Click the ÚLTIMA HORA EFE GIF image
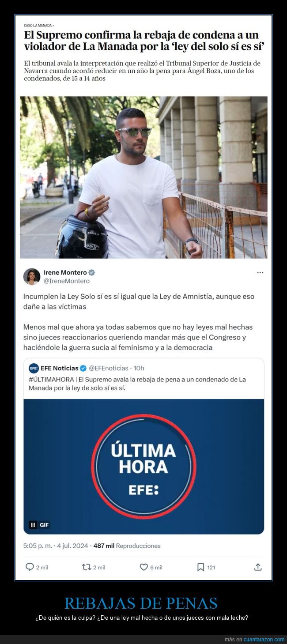Viewport: 287px width, 644px height. pyautogui.click(x=143, y=467)
